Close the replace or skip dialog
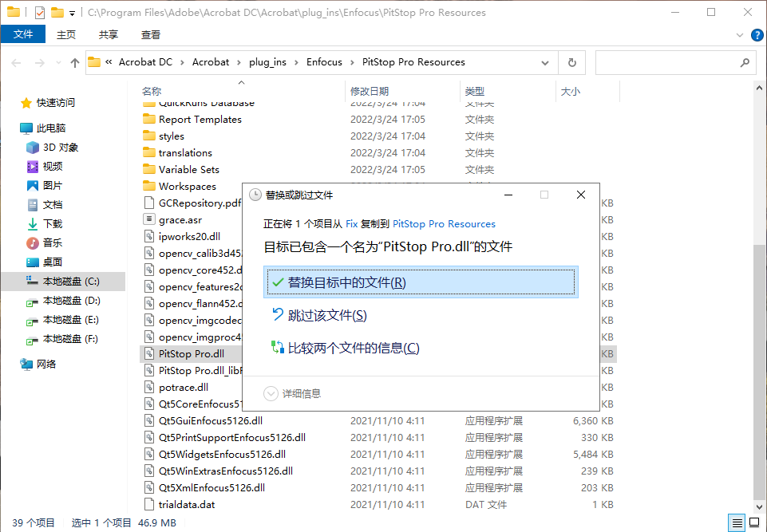Screen dimensions: 767x532 pyautogui.click(x=581, y=195)
